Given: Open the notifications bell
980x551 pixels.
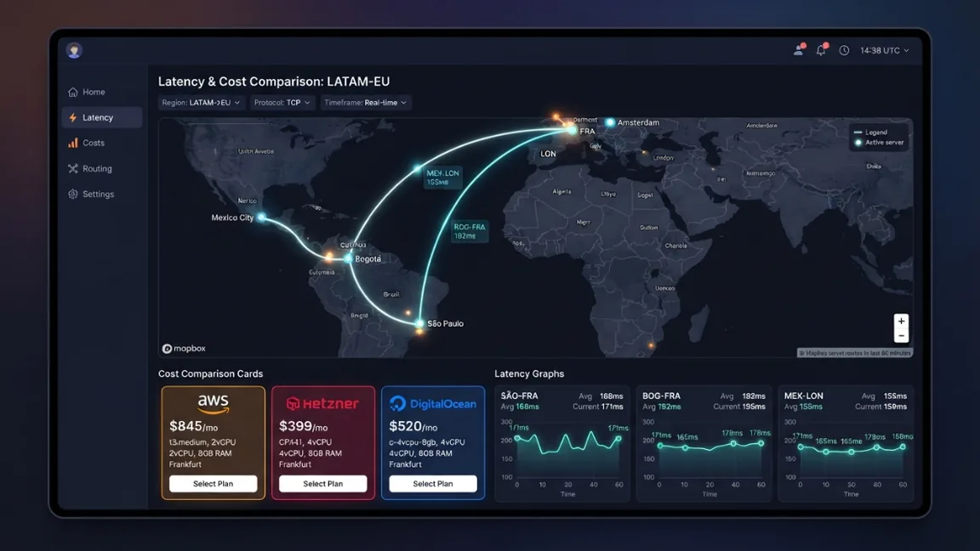Looking at the screenshot, I should coord(821,50).
